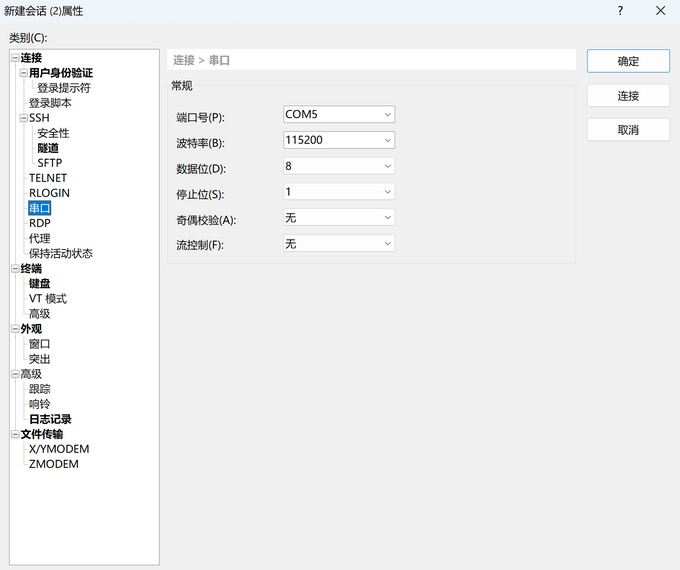
Task: Select 跟踪 tree item
Action: 39,389
